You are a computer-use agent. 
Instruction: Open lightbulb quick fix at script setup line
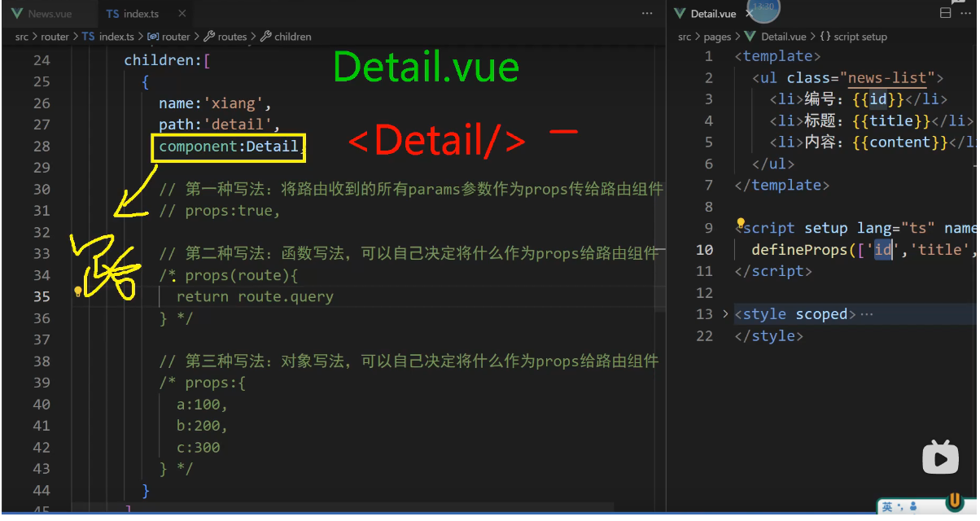[740, 223]
